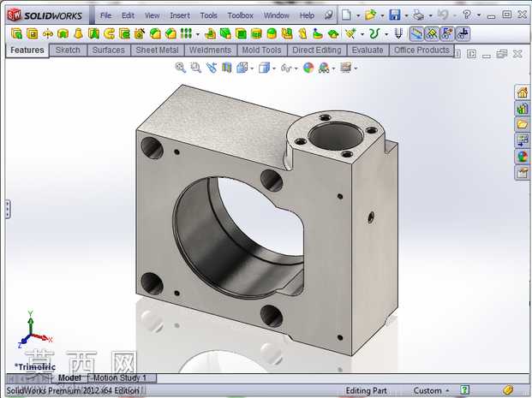Click the Reference Geometry icon
This screenshot has height=398, width=532.
tap(350, 33)
